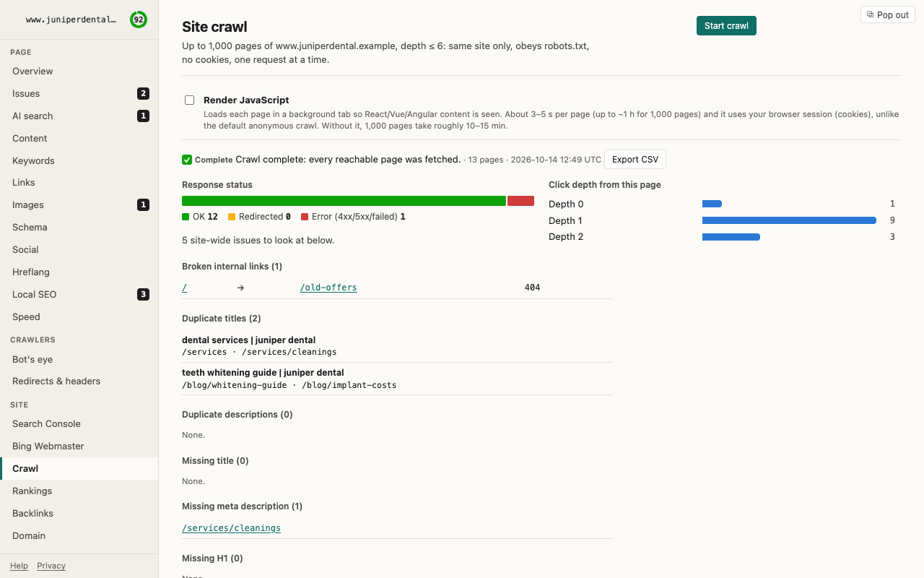This screenshot has width=924, height=578.
Task: View the Speed report
Action: click(79, 316)
